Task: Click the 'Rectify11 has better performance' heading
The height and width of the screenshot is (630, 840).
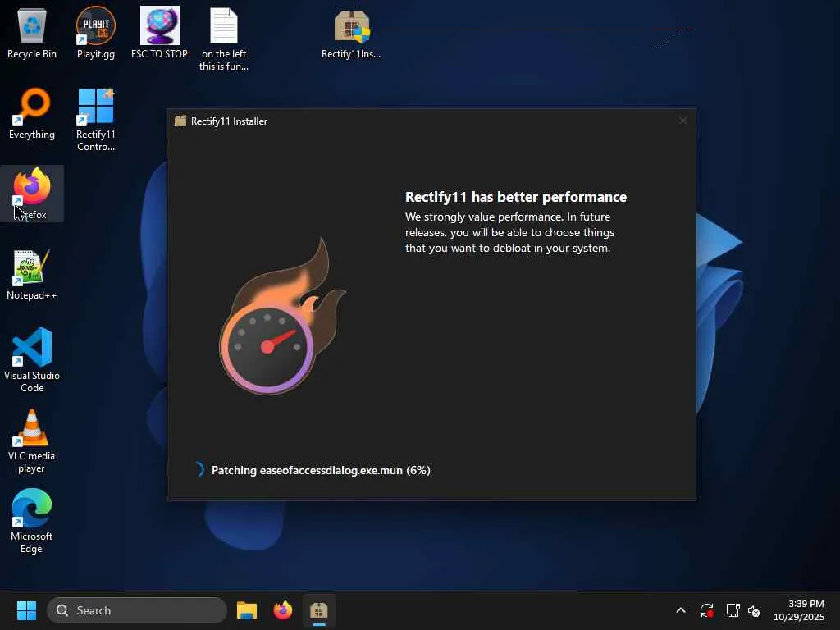Action: [515, 197]
